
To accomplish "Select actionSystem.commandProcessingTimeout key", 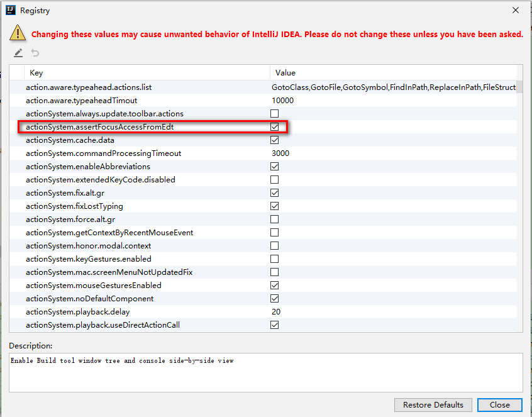I will 104,153.
